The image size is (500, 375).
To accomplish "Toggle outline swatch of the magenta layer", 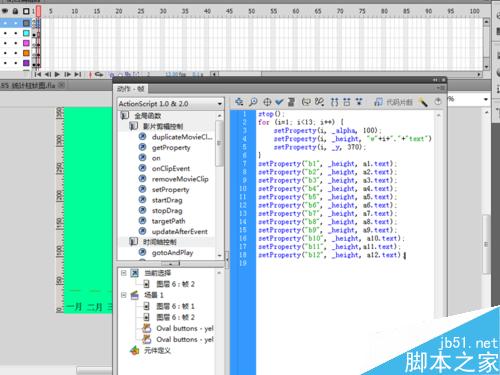I will point(26,43).
